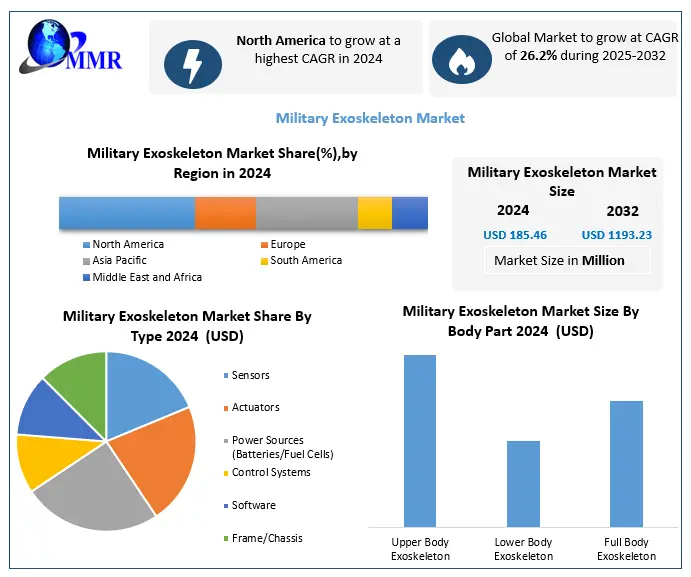Click the Frame/Chassis legend marker
The width and height of the screenshot is (691, 577).
[225, 539]
